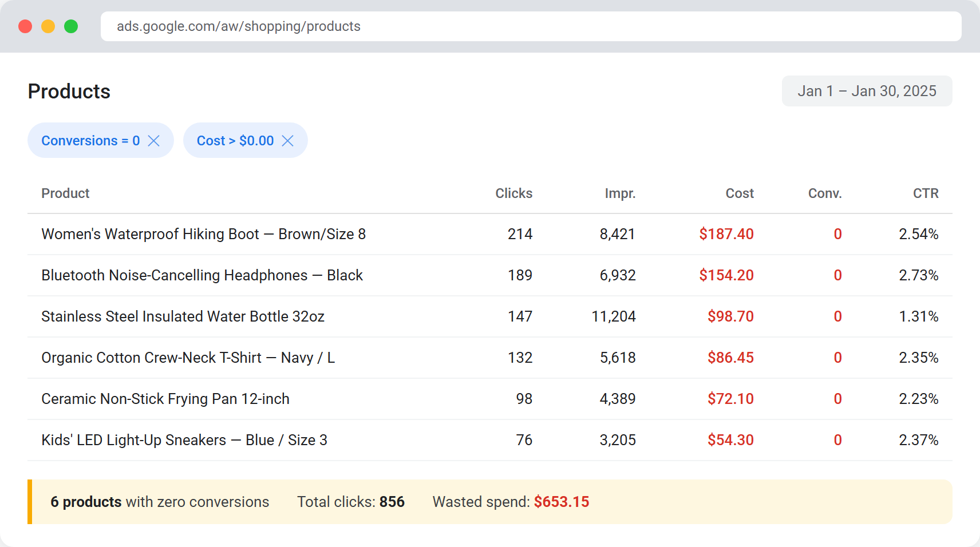This screenshot has width=980, height=547.
Task: Click the yellow minimize circle
Action: (48, 26)
